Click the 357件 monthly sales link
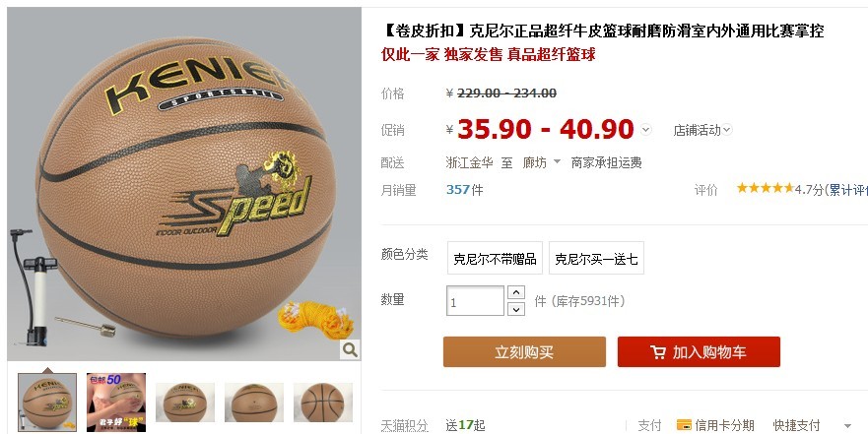868x434 pixels. (x=464, y=190)
